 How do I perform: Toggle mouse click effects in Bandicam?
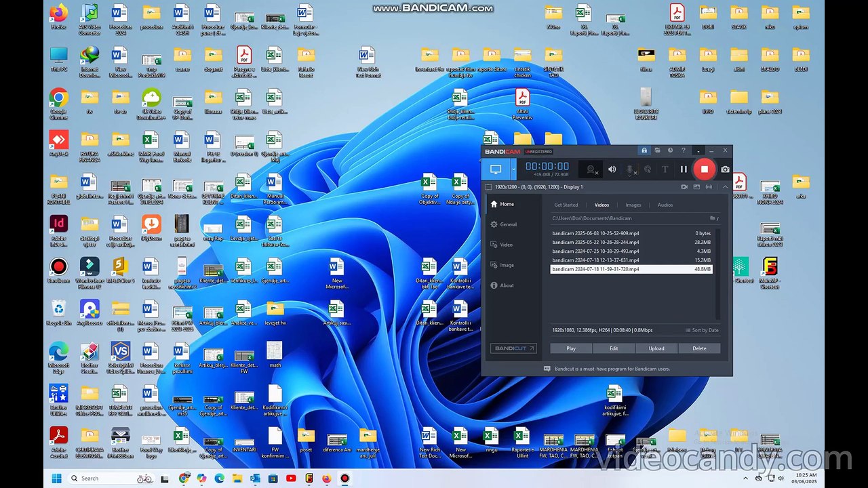coord(648,169)
